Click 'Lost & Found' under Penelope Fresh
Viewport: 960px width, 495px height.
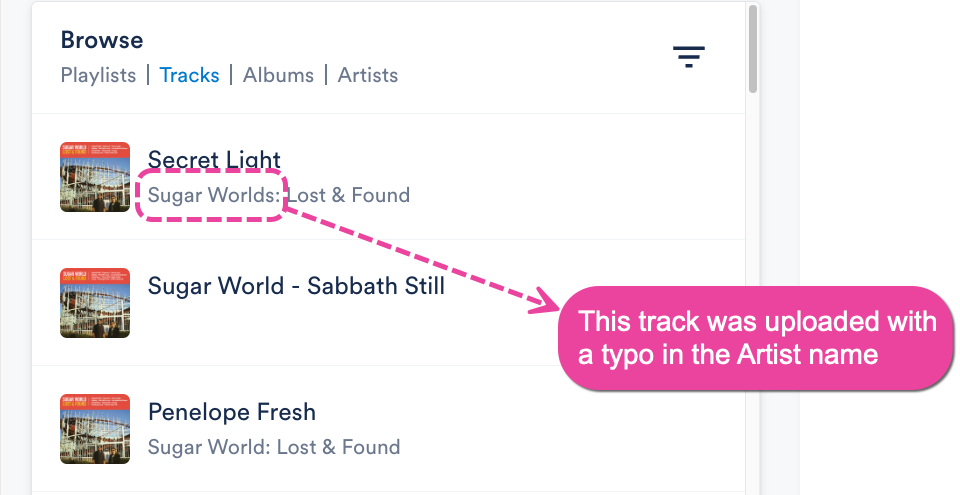339,447
